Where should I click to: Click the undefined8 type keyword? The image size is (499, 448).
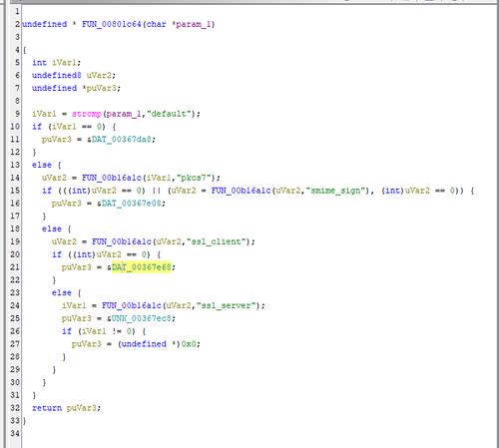(x=57, y=76)
